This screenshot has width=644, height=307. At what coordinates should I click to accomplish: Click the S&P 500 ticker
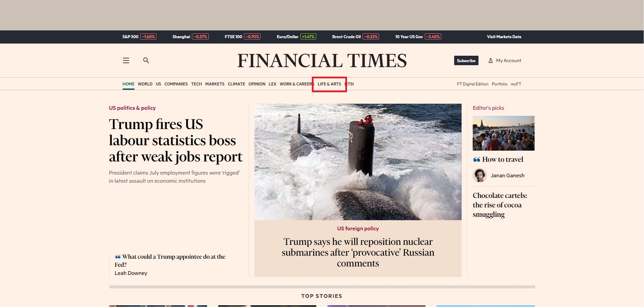(x=139, y=37)
